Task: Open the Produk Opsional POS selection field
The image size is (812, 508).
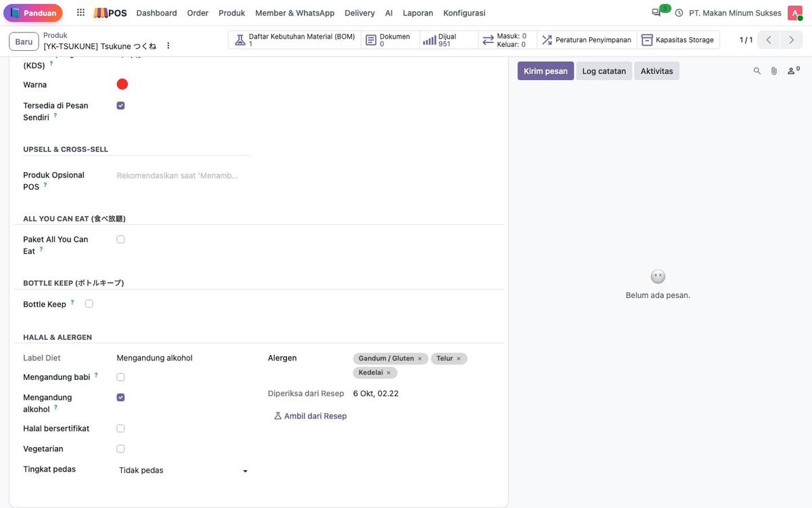Action: click(183, 175)
